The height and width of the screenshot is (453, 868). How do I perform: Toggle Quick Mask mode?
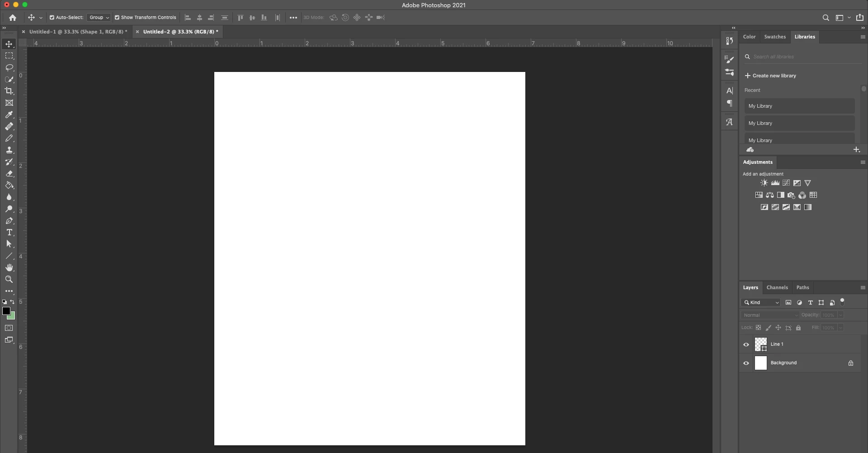[9, 328]
